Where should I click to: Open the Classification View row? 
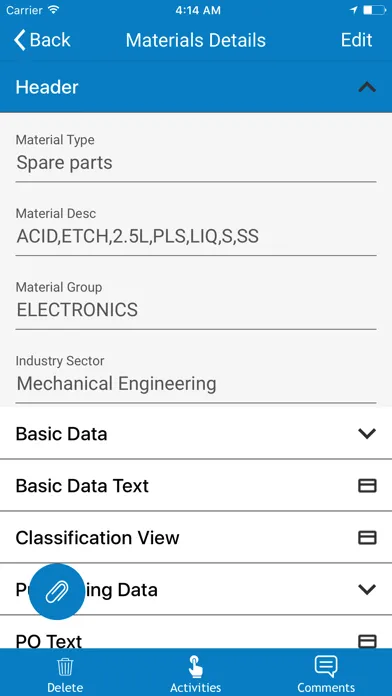pos(196,538)
